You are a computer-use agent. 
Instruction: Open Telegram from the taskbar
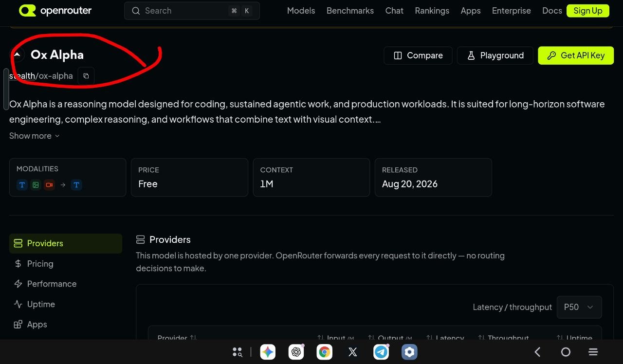point(381,352)
